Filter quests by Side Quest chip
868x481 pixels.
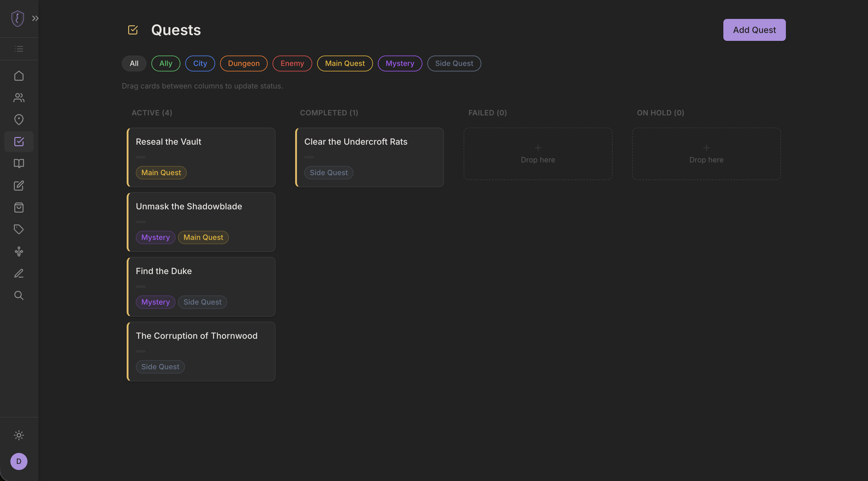[x=454, y=63]
